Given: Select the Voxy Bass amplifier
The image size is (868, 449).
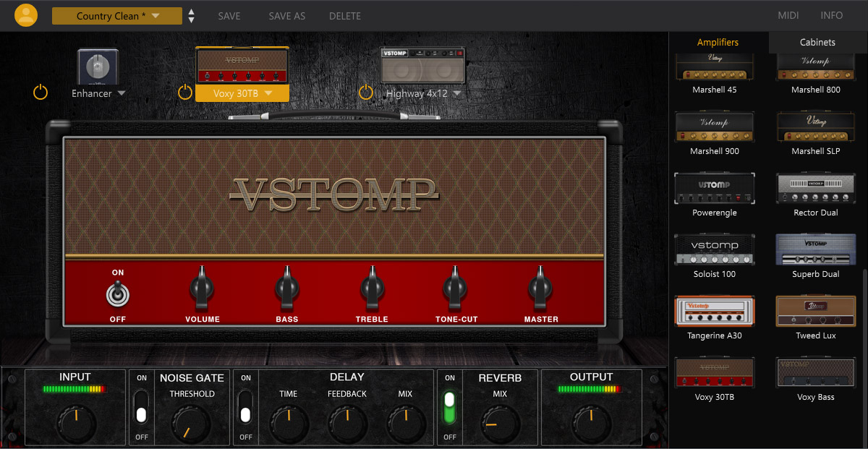Looking at the screenshot, I should tap(815, 372).
